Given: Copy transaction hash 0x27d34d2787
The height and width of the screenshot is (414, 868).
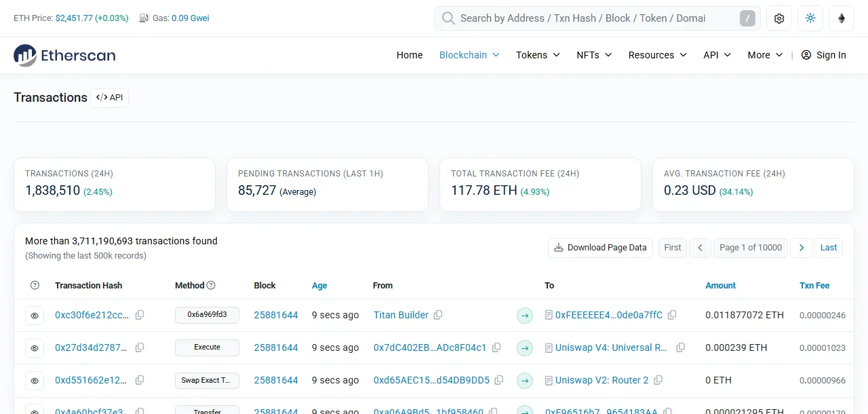Looking at the screenshot, I should point(140,347).
